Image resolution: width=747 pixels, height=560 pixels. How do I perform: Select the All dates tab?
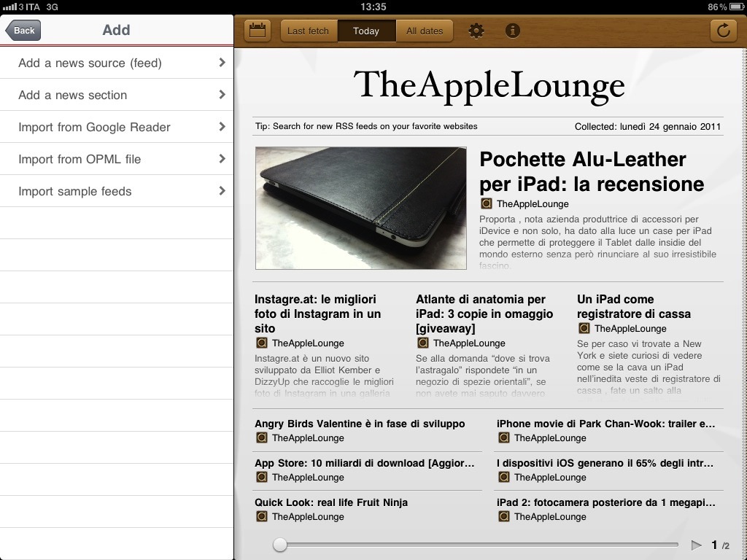(425, 31)
